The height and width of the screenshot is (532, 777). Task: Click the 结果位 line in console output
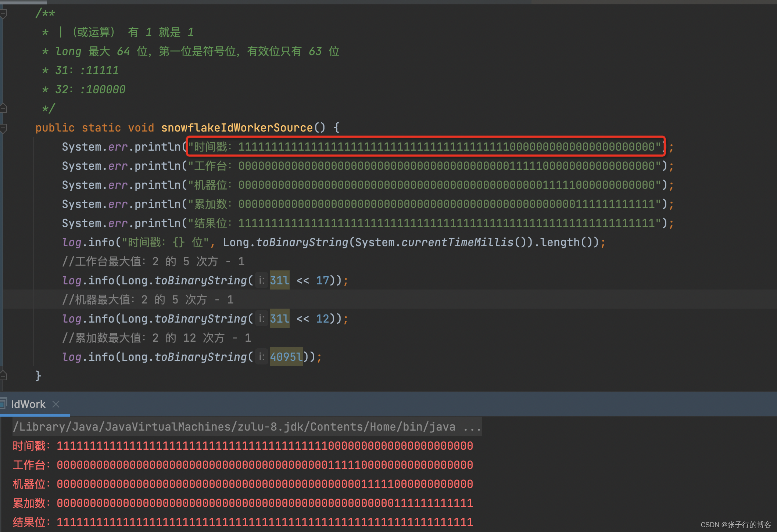tap(243, 522)
